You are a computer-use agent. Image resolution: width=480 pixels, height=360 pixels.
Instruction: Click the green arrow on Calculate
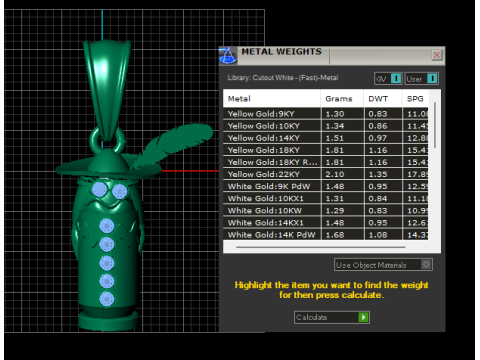(364, 317)
